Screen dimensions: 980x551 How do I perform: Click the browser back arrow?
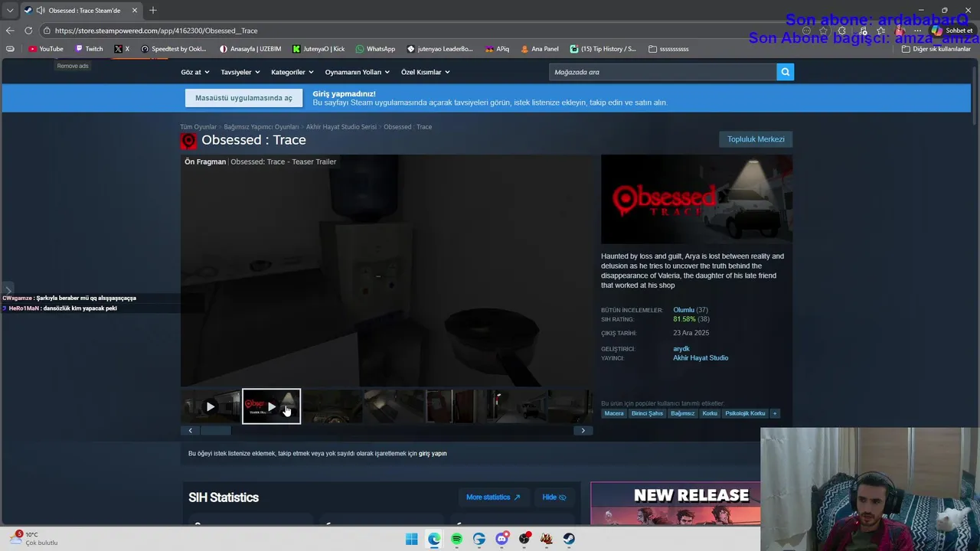coord(10,31)
